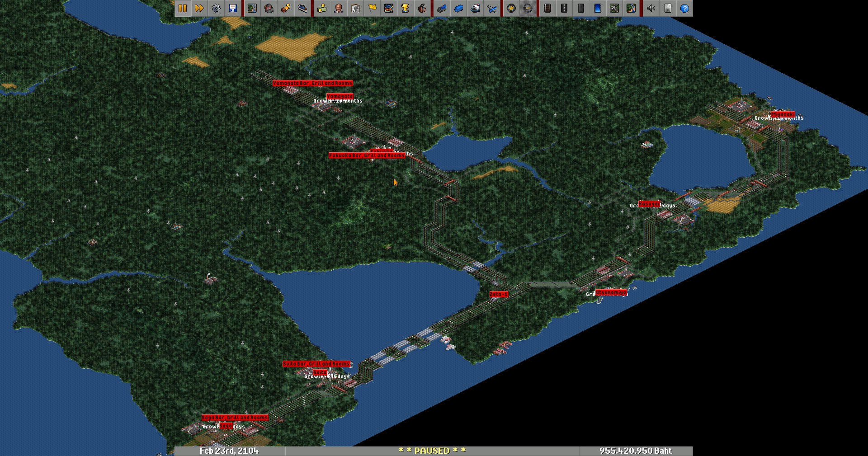Open the airport construction tool
Viewport: 868px width, 456px height.
coord(614,8)
